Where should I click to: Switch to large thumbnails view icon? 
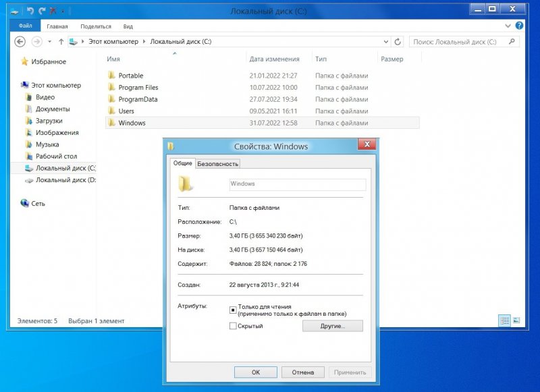[516, 320]
